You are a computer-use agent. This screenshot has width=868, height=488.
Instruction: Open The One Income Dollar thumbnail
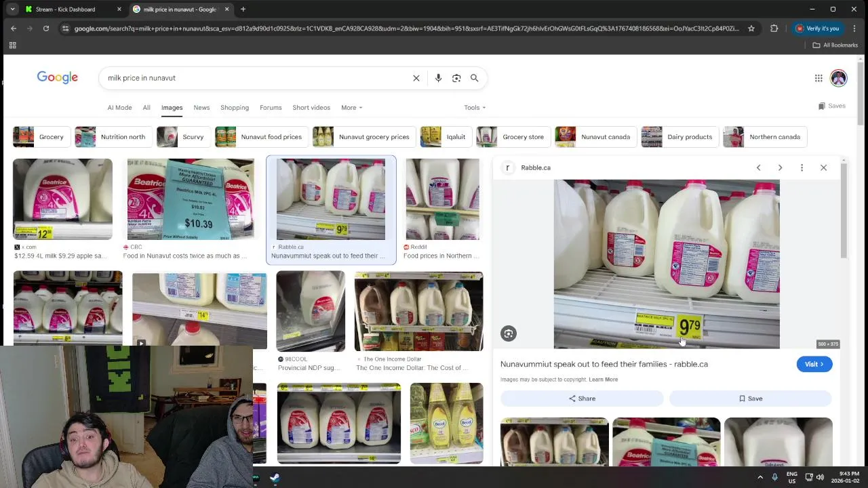tap(418, 312)
